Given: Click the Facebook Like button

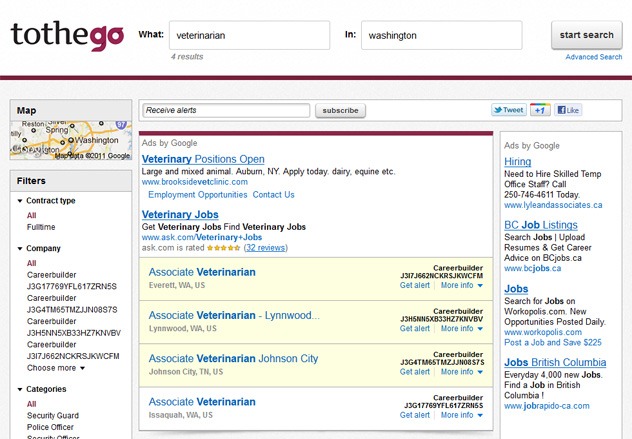Looking at the screenshot, I should pos(568,110).
